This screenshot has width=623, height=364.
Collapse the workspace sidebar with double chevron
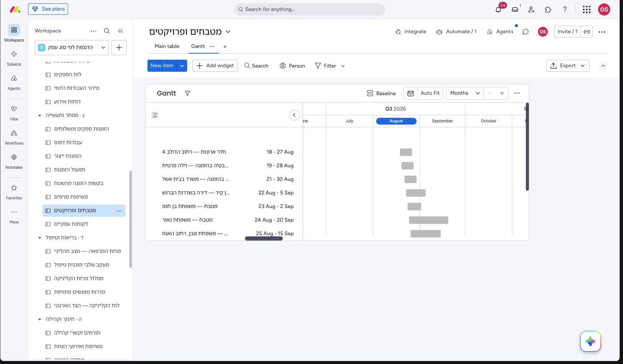coord(120,31)
